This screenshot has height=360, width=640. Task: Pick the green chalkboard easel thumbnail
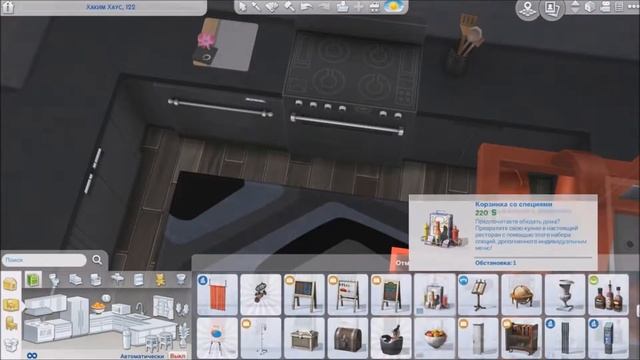point(391,295)
